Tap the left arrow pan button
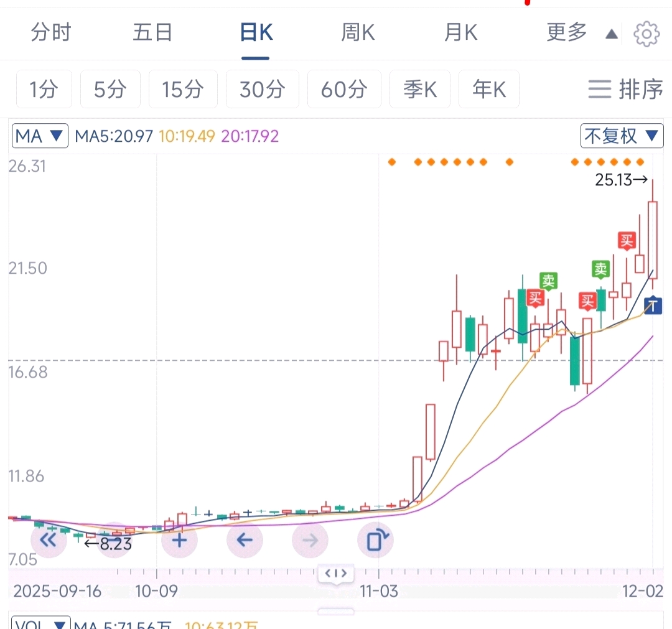672x629 pixels. point(245,540)
